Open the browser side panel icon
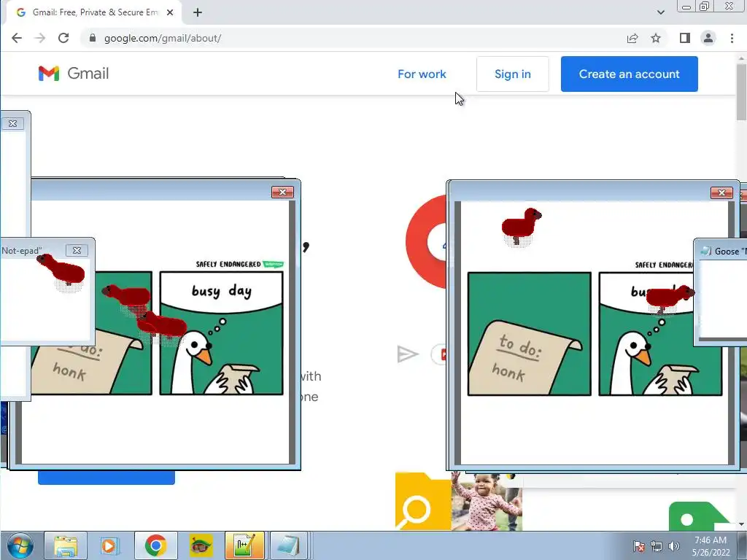 (x=684, y=38)
